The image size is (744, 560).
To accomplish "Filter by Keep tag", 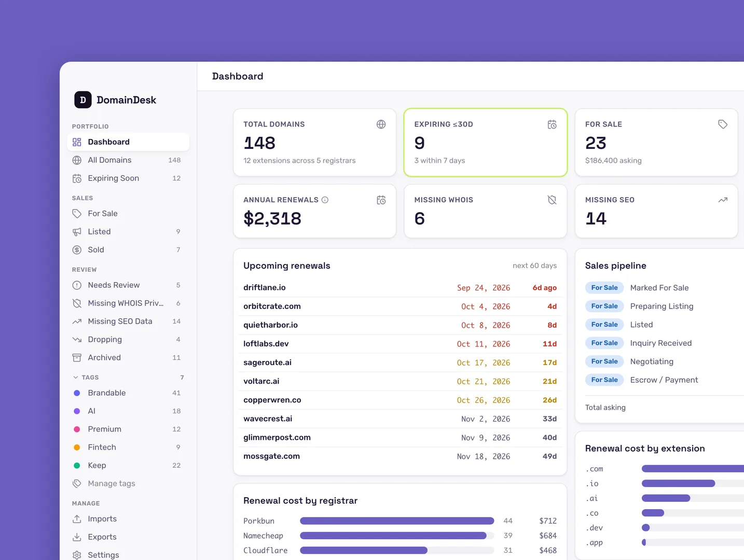I will click(128, 466).
